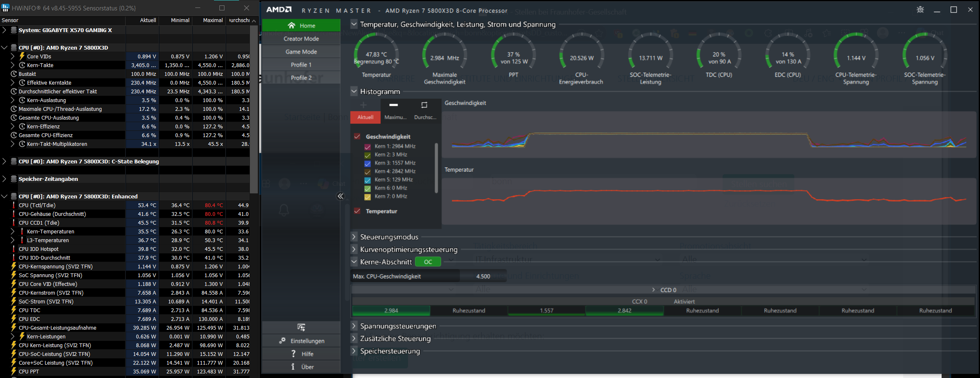Image resolution: width=980 pixels, height=378 pixels.
Task: Collapse the Temperatur, Geschwindigkeit, Leistung section
Action: pos(354,24)
